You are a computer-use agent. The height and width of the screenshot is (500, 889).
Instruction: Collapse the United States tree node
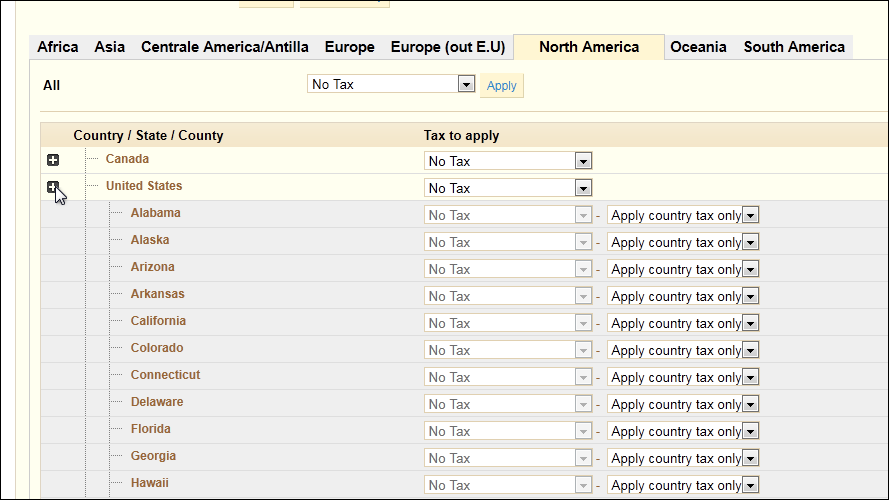(x=53, y=187)
